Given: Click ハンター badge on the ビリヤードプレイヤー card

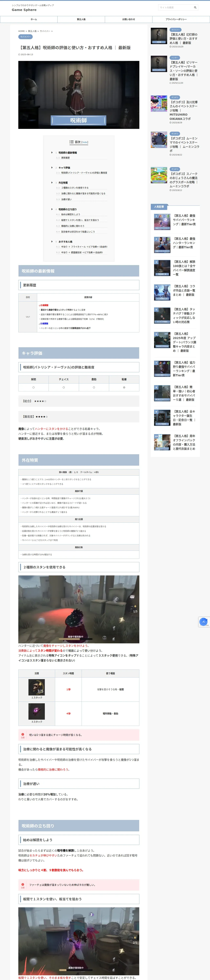Looking at the screenshot, I should coord(175,57).
